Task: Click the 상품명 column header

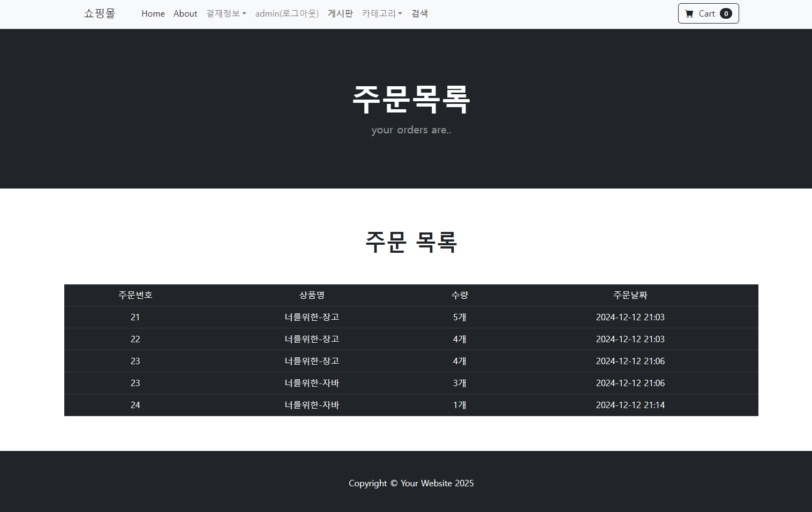Action: pyautogui.click(x=312, y=295)
